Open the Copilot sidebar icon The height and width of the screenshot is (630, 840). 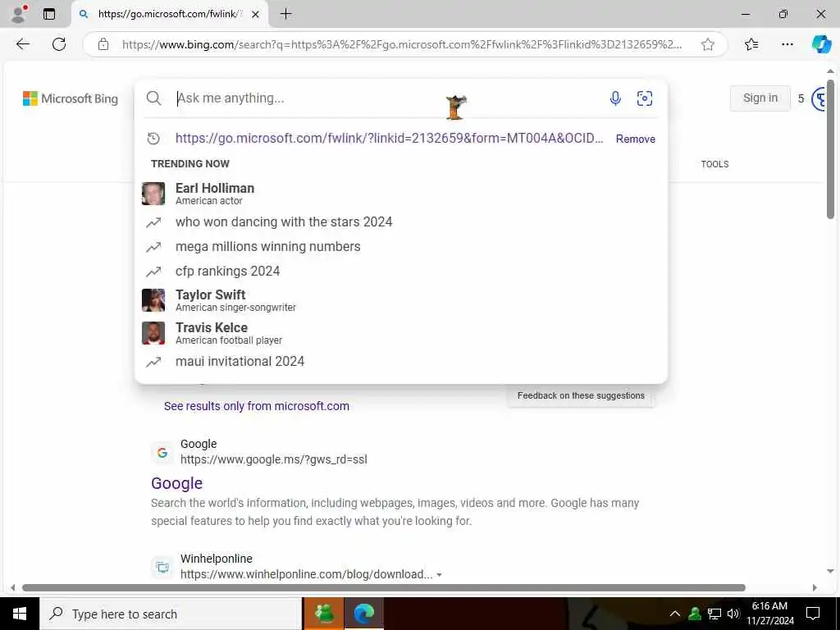pyautogui.click(x=821, y=44)
